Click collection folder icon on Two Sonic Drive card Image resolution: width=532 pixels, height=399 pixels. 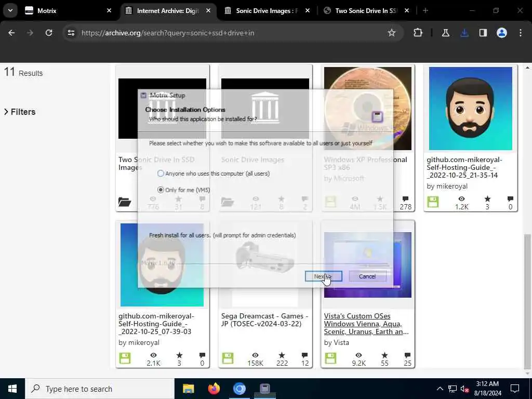[125, 202]
